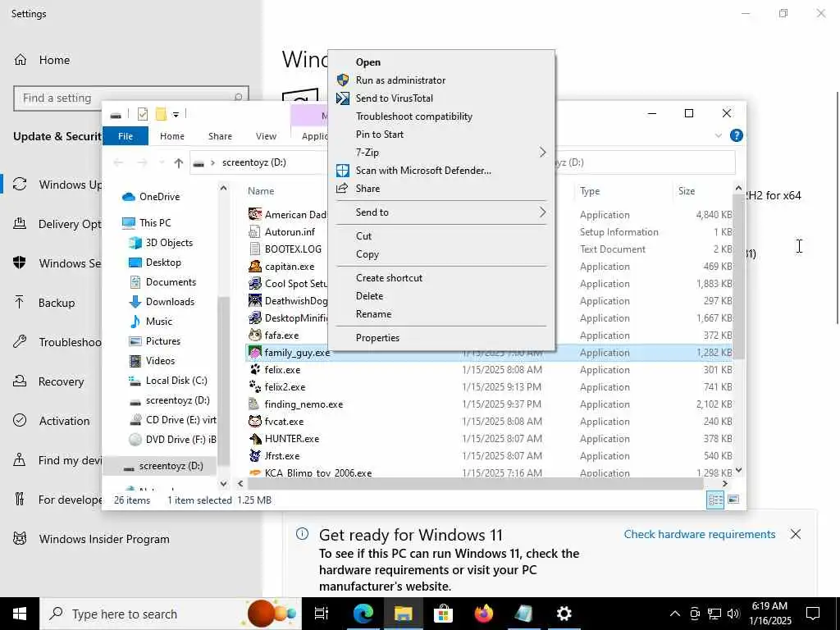Viewport: 840px width, 630px height.
Task: Click the Up folder arrow in Explorer
Action: (178, 163)
